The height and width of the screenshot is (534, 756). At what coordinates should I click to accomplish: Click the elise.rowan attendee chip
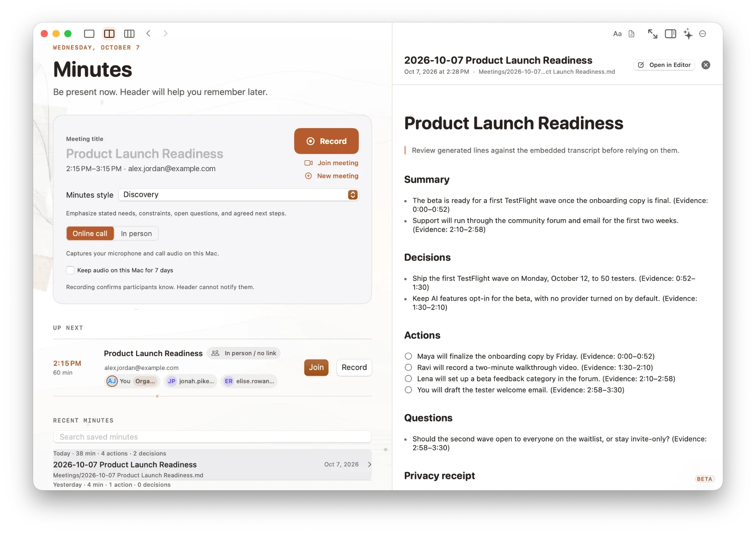point(249,381)
